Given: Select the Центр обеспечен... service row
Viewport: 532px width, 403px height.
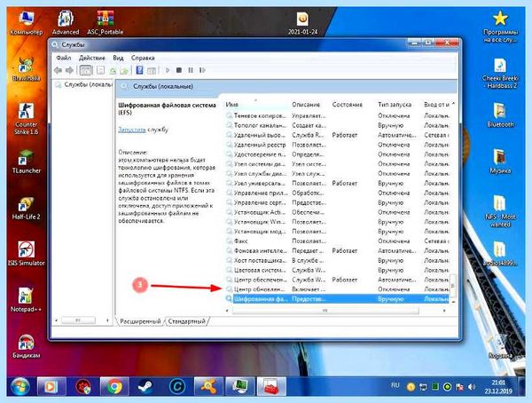Looking at the screenshot, I should coord(338,280).
